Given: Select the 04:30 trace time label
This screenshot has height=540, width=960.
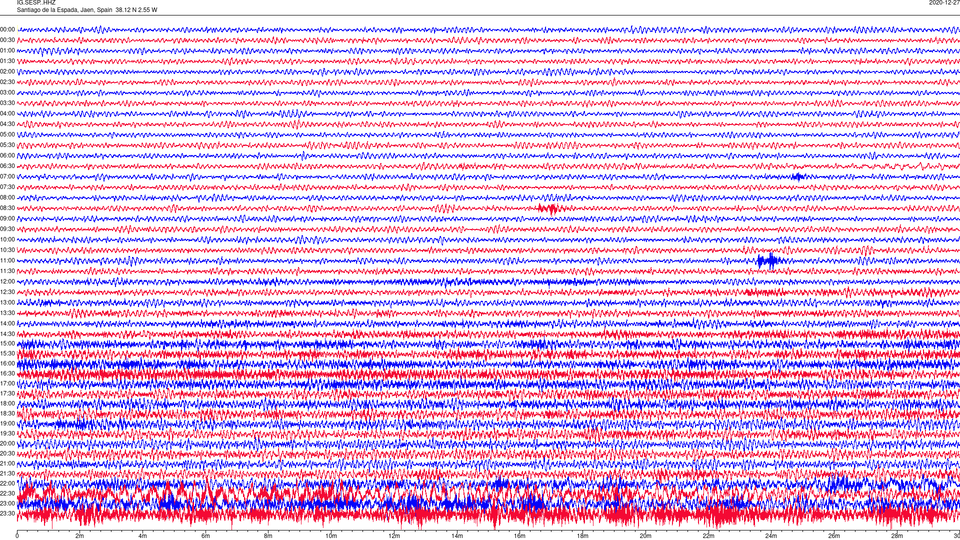Looking at the screenshot, I should pyautogui.click(x=7, y=124).
